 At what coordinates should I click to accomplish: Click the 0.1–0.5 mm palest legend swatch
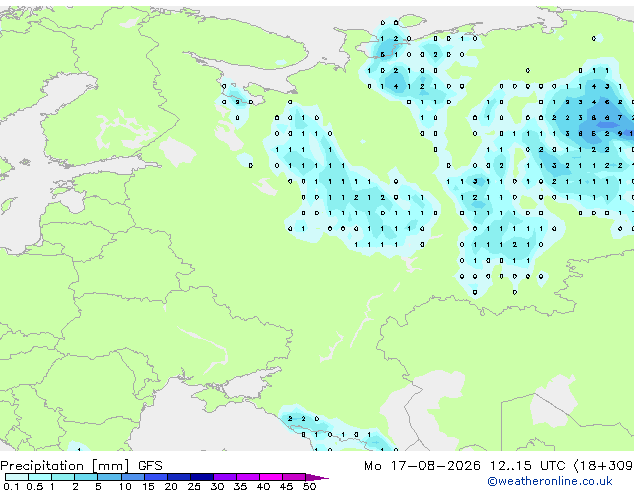tap(17, 477)
